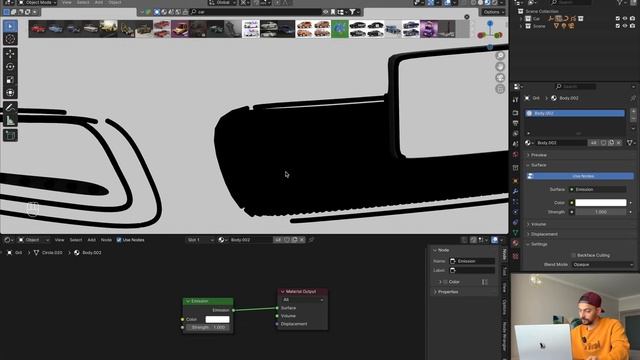Open the Tool properties tab icon
Image resolution: width=640 pixels, height=360 pixels.
516,99
